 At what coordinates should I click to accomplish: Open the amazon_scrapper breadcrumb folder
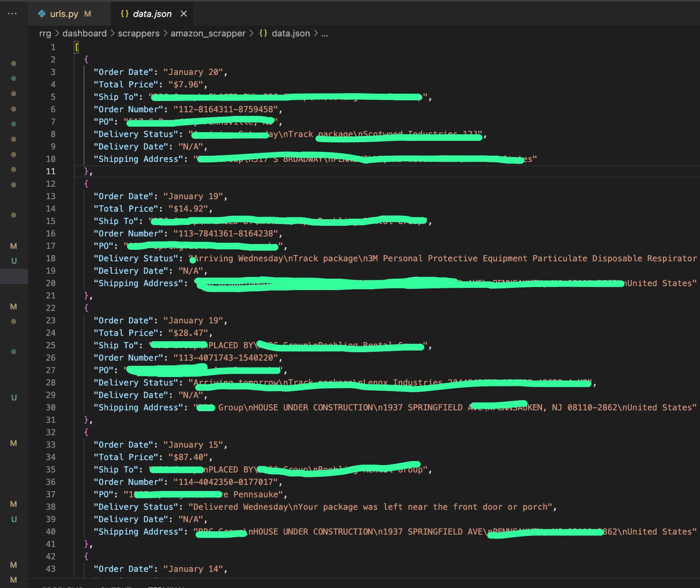coord(208,33)
